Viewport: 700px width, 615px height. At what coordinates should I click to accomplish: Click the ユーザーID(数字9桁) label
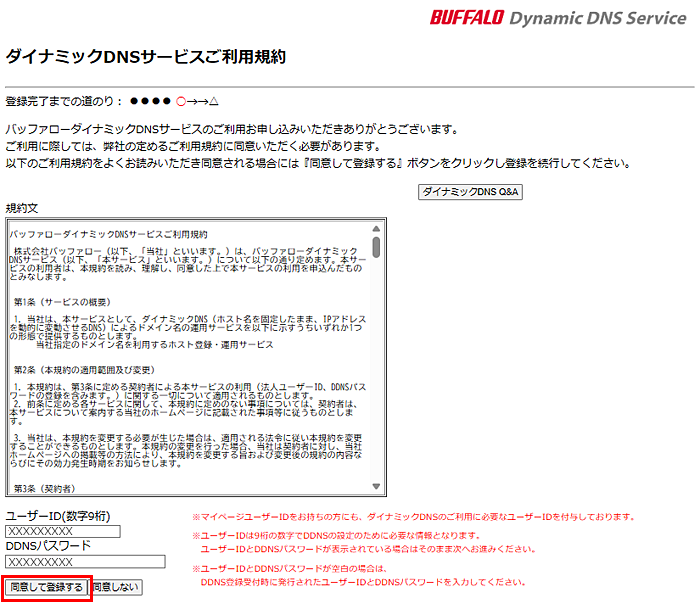58,516
